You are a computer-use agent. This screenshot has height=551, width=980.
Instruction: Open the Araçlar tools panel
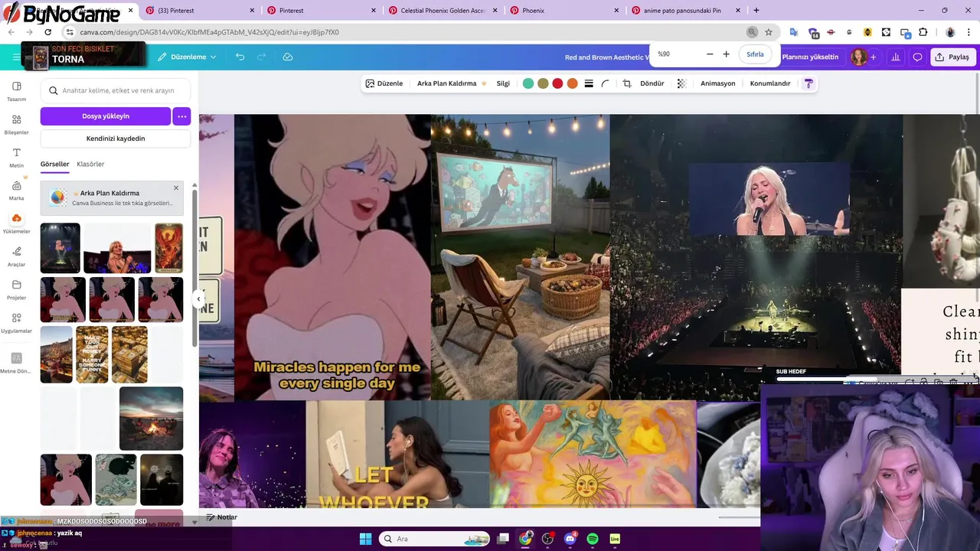click(x=16, y=256)
